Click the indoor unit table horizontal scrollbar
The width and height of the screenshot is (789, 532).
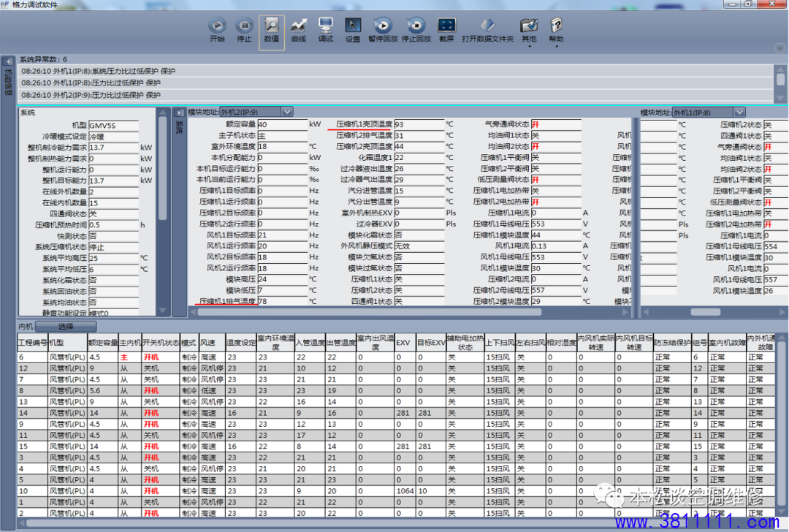pos(397,523)
